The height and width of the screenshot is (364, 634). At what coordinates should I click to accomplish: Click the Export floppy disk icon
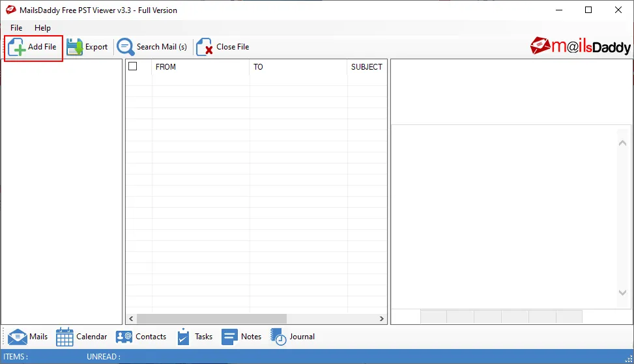point(74,47)
